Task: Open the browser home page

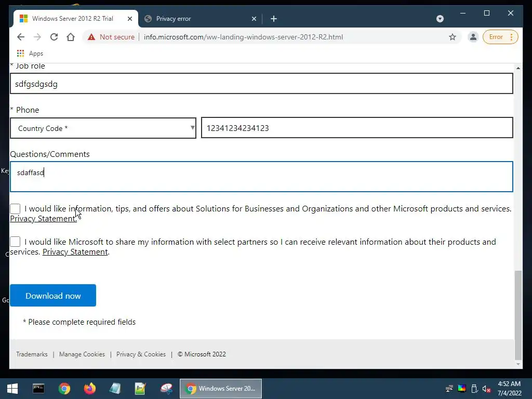Action: [x=71, y=37]
